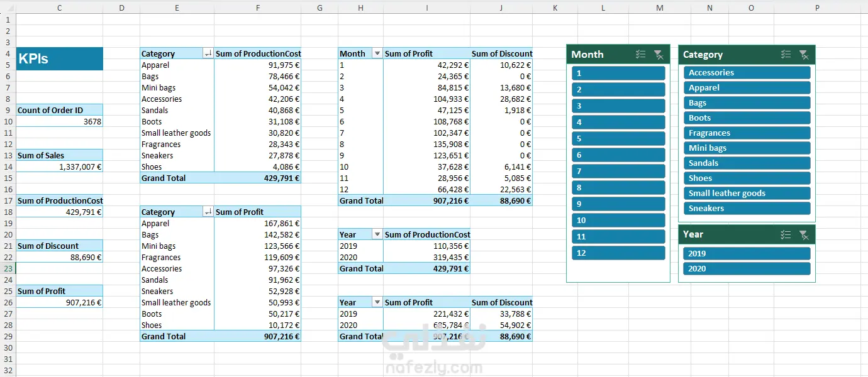Click the Sum of Sales value cell
The width and height of the screenshot is (868, 377).
pyautogui.click(x=59, y=167)
